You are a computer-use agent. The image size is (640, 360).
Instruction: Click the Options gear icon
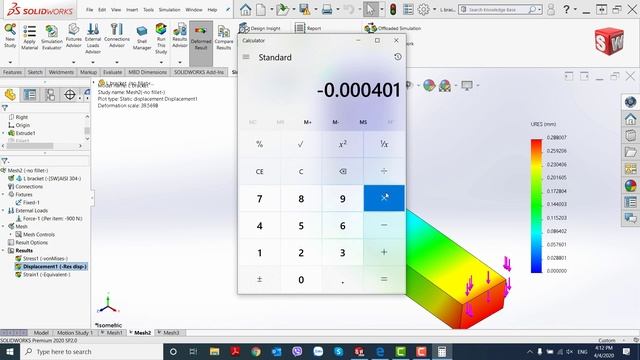coord(424,9)
